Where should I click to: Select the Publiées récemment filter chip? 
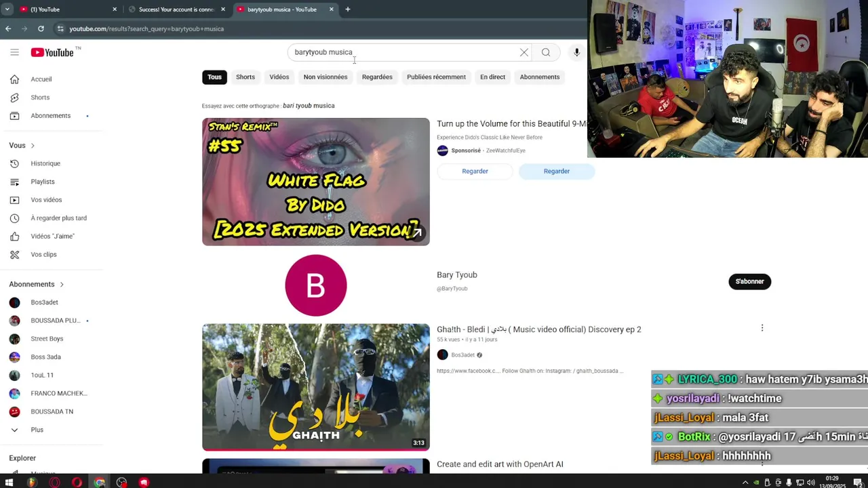436,77
